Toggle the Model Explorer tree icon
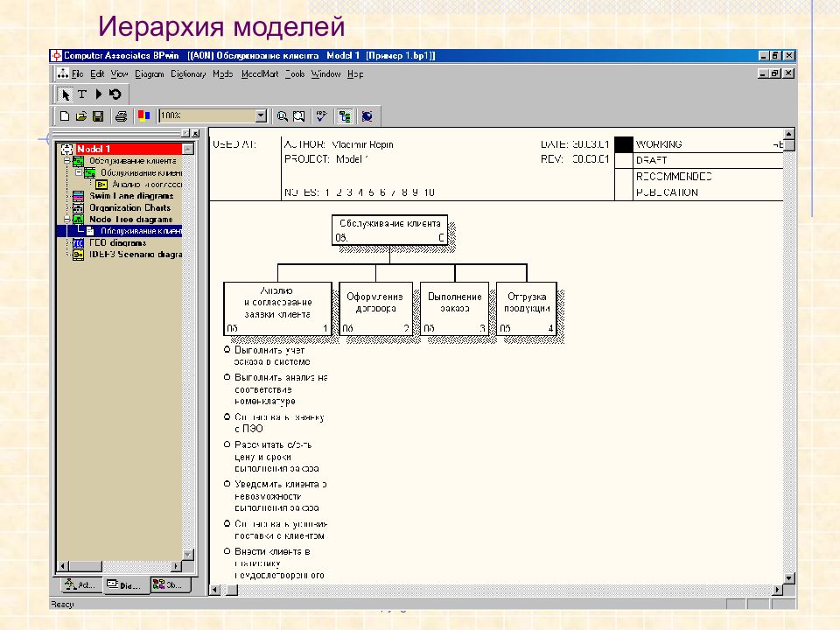Viewport: 840px width, 630px height. click(345, 115)
